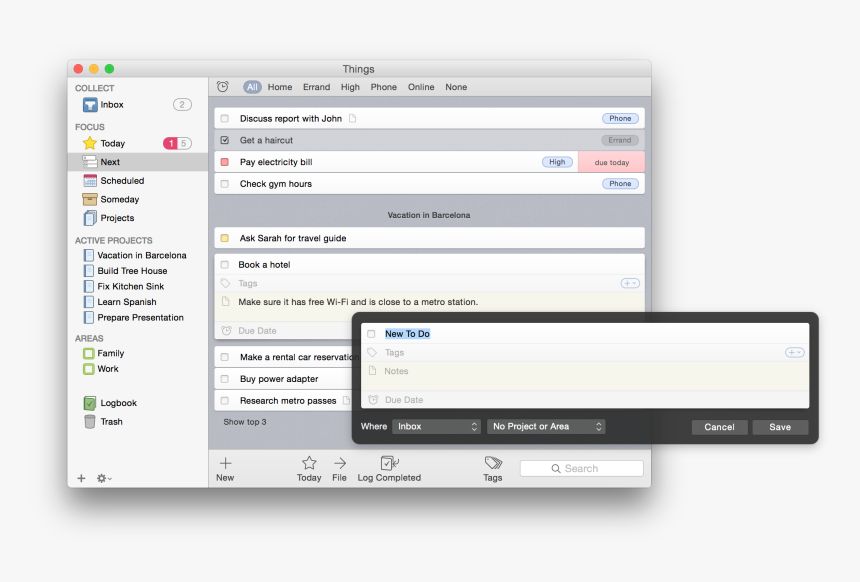Click note icon on Discuss report with John
Viewport: 860px width, 582px height.
(x=353, y=118)
